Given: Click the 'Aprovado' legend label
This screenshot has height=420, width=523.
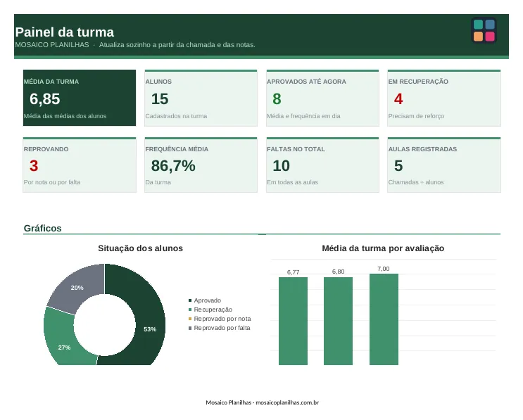Looking at the screenshot, I should pyautogui.click(x=208, y=300).
